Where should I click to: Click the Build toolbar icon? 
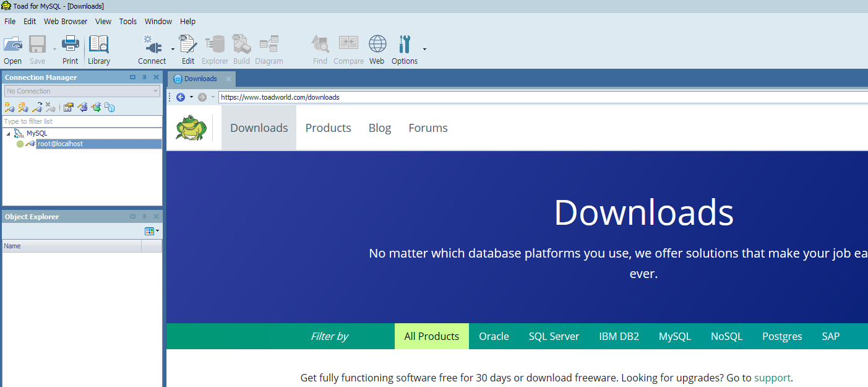point(241,45)
